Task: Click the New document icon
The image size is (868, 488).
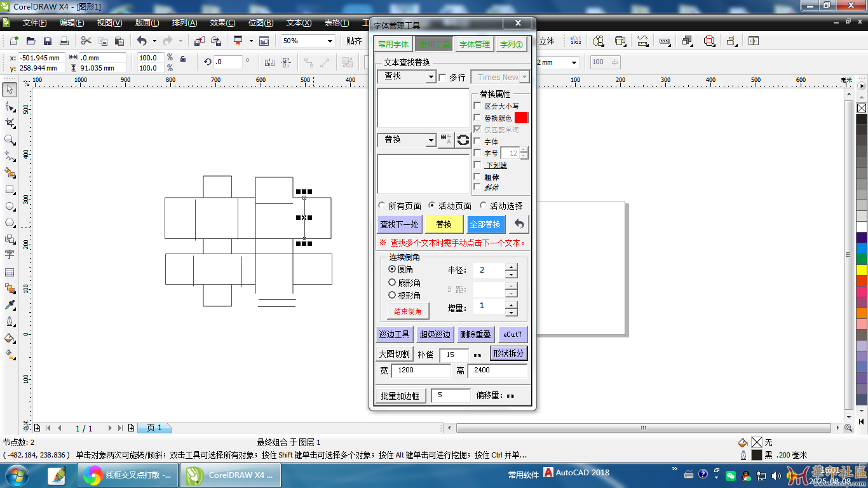Action: (14, 41)
